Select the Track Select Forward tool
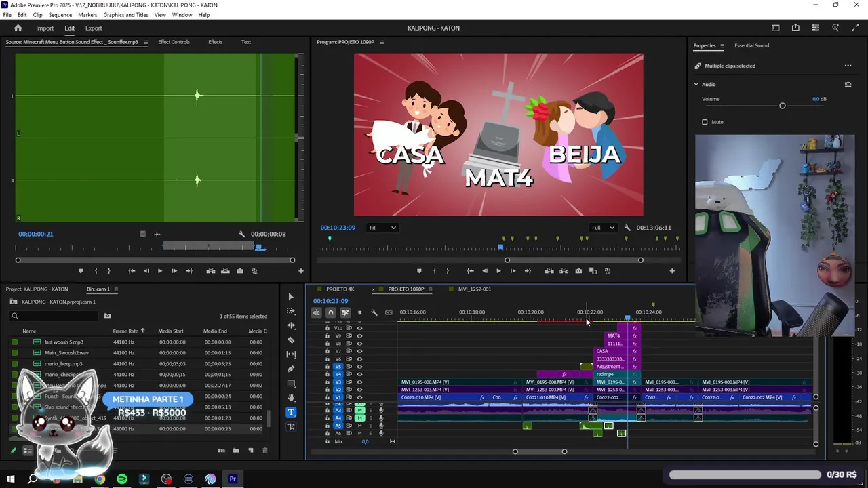 291,311
